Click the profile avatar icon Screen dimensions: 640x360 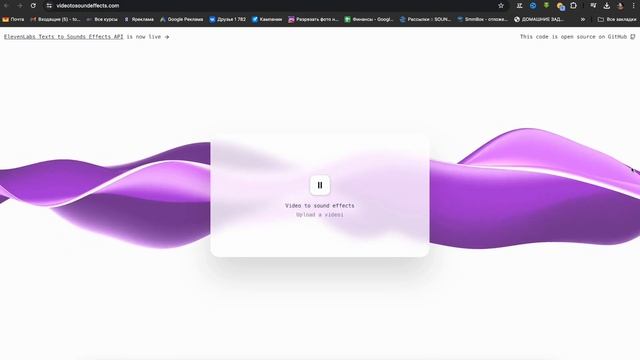(x=620, y=6)
